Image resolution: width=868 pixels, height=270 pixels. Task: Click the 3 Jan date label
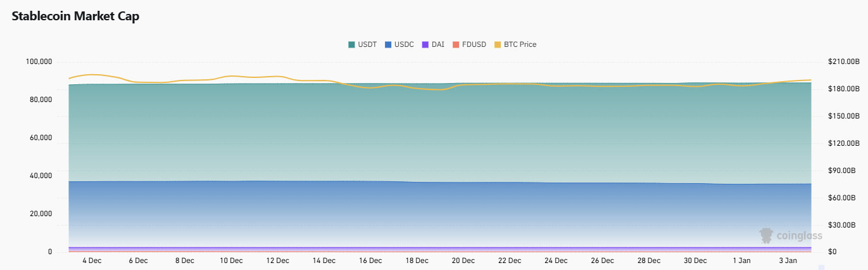point(788,260)
